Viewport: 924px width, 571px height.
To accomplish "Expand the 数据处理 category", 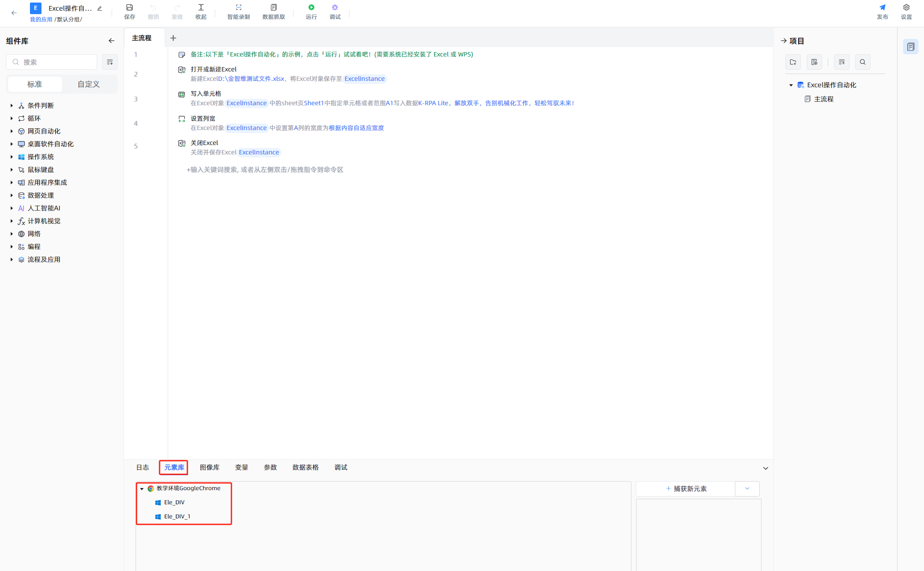I will (x=12, y=195).
